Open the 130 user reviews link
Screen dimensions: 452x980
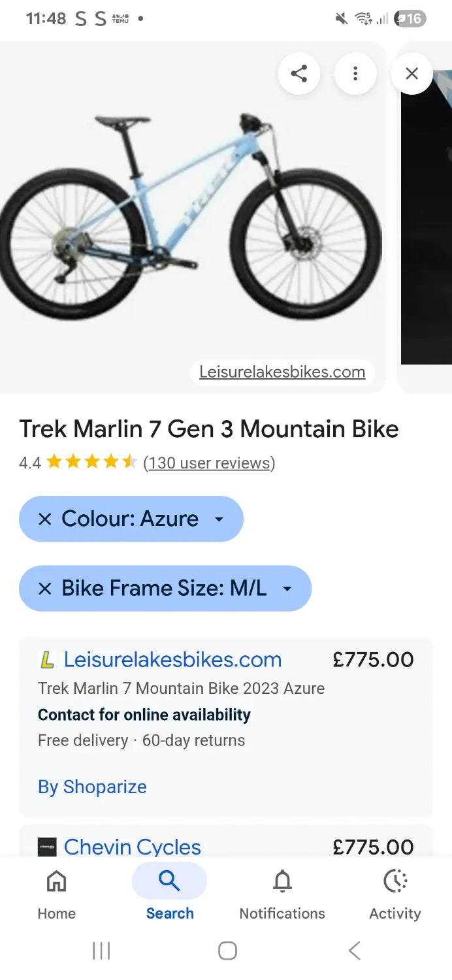(209, 463)
